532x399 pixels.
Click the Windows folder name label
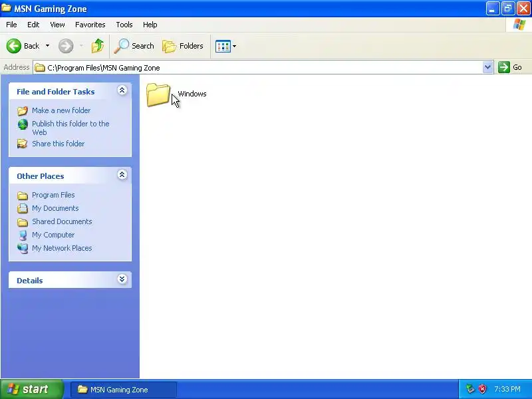pos(192,94)
